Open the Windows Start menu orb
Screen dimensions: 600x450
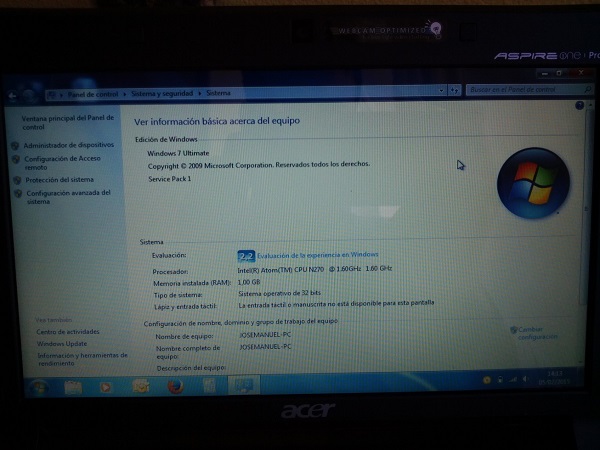point(39,387)
